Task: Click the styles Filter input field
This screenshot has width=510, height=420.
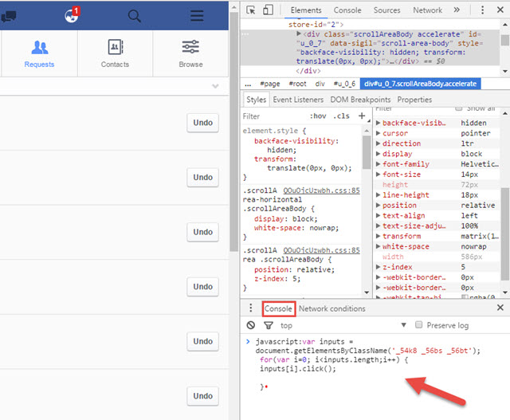Action: coord(273,116)
